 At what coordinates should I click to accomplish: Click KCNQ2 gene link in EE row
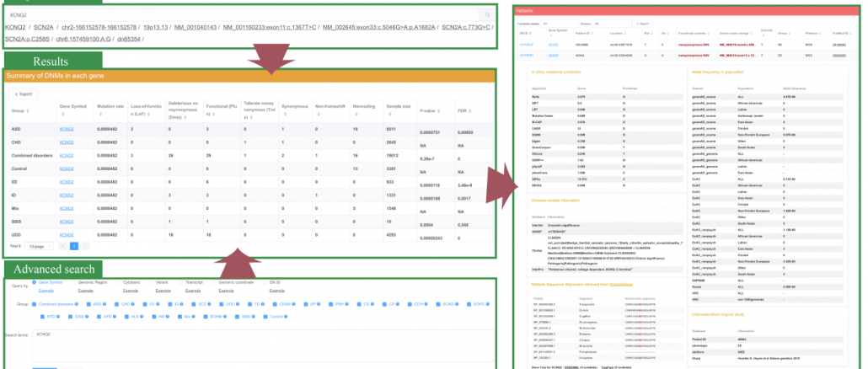(x=67, y=182)
